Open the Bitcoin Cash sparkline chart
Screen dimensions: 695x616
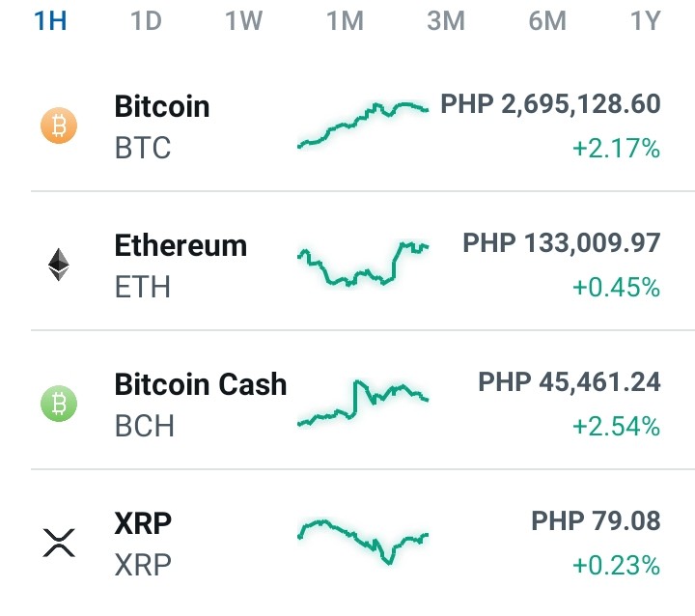(x=363, y=404)
